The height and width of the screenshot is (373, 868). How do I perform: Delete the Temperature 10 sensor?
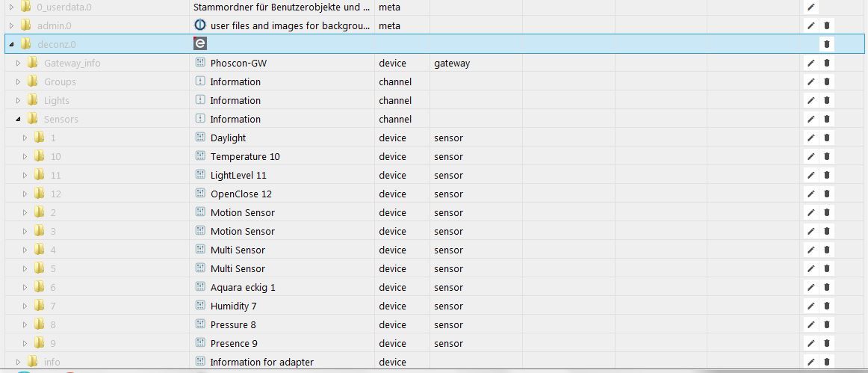826,157
